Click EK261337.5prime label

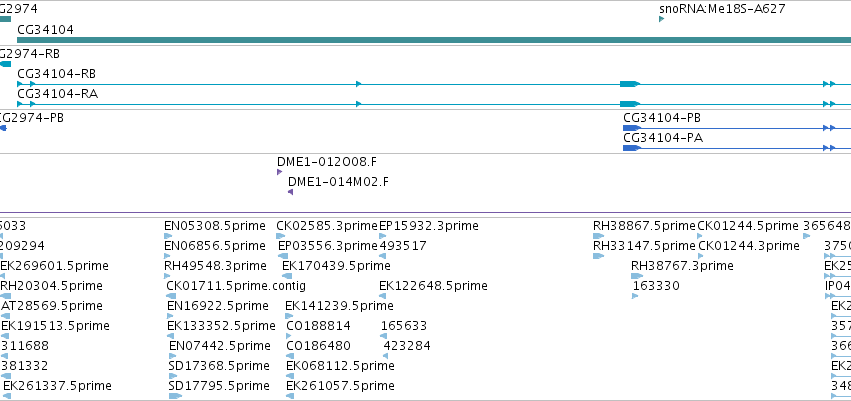[x=58, y=386]
